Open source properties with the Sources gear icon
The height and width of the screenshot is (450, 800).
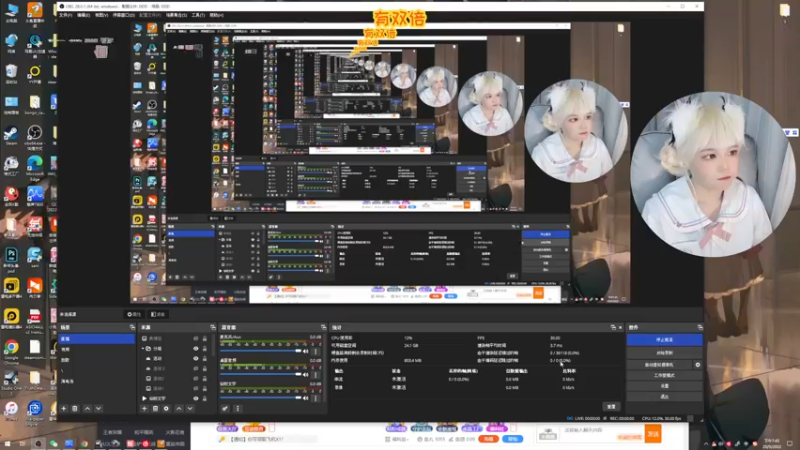[x=166, y=409]
